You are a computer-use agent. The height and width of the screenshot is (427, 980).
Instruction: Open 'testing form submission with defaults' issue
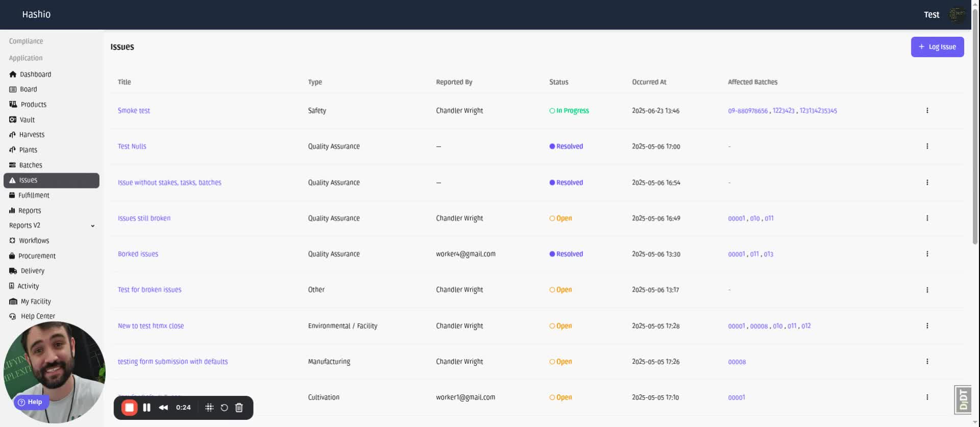click(173, 362)
